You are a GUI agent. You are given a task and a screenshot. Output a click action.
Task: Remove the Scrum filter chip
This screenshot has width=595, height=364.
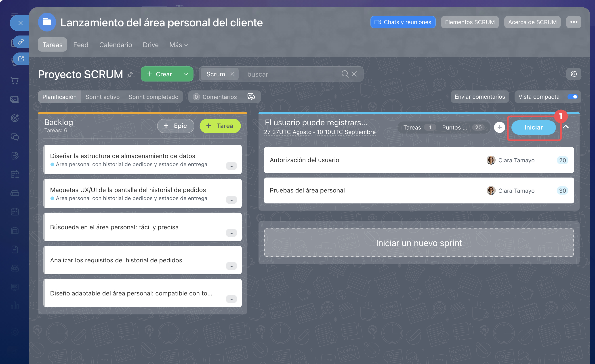[x=232, y=74]
